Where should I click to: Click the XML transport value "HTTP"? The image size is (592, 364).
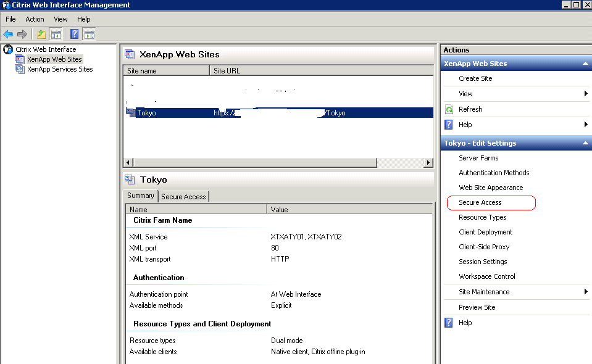[280, 259]
